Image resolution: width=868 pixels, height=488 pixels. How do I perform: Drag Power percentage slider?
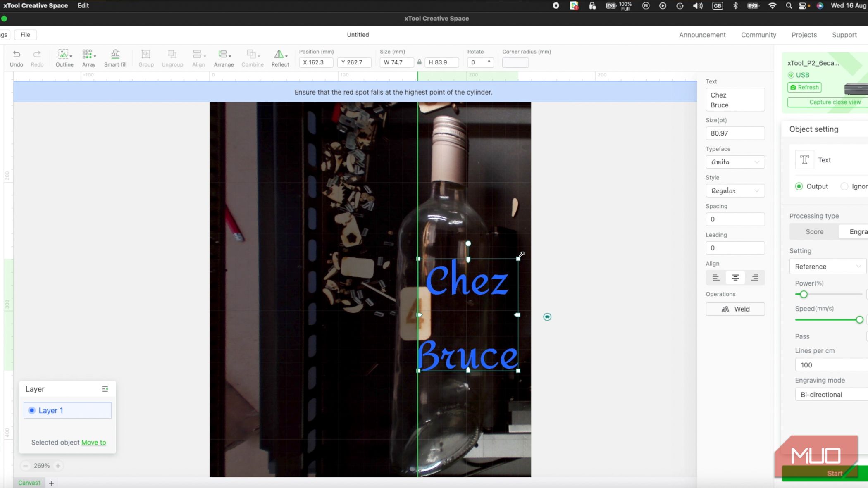click(x=803, y=294)
